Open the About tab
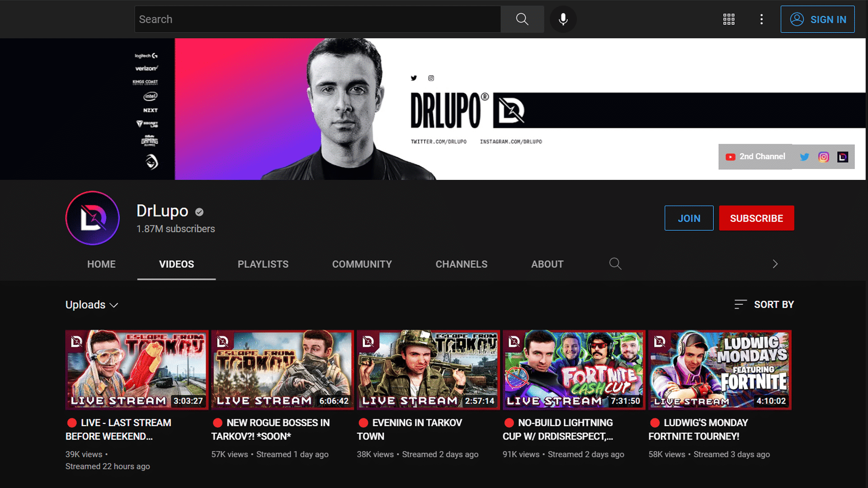The width and height of the screenshot is (868, 488). [547, 264]
